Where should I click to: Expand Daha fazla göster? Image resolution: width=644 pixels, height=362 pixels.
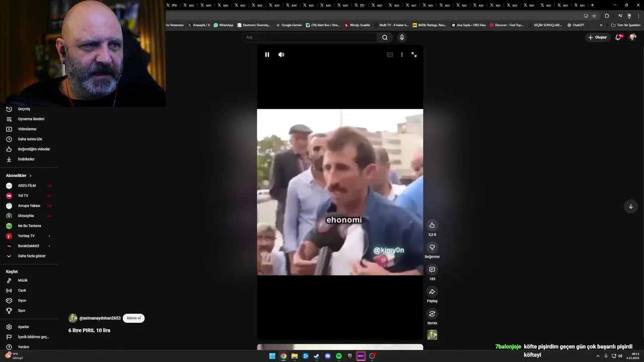coord(32,256)
